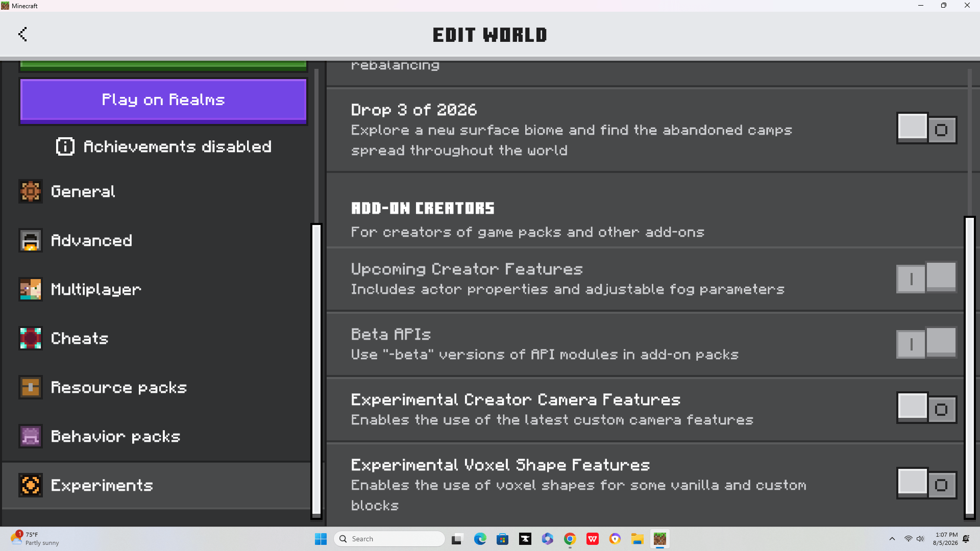Click the Multiplayer characters icon
Screen dimensions: 980x551
point(31,289)
